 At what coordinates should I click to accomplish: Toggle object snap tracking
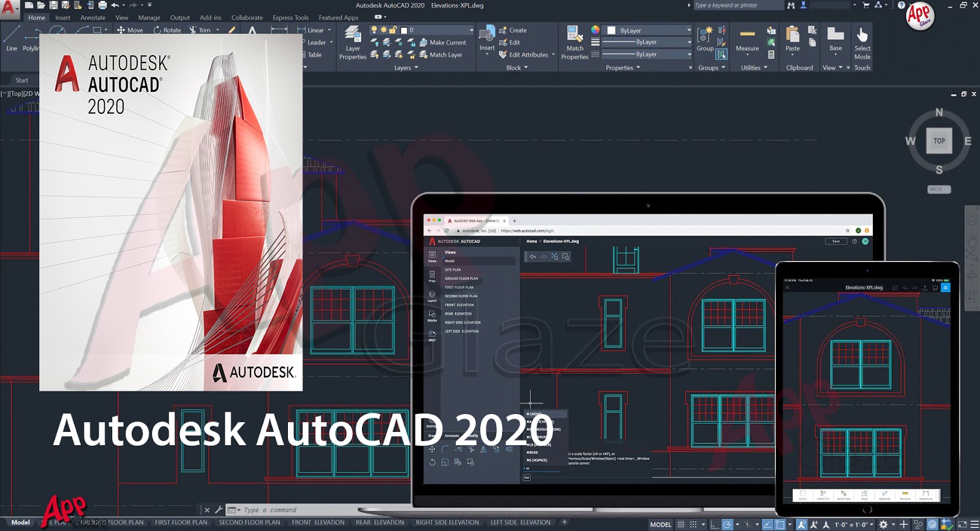coord(767,524)
